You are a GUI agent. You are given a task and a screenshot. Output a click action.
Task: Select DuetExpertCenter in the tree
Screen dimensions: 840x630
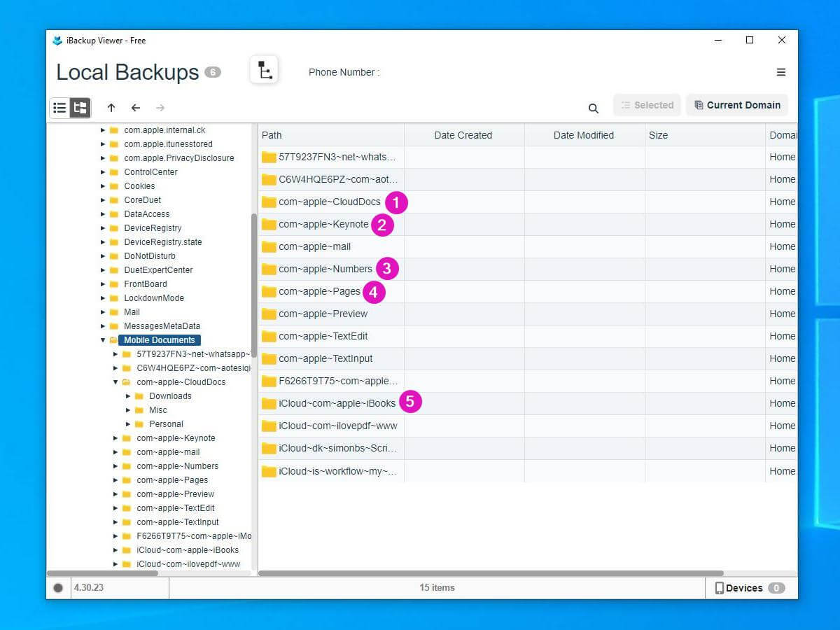tap(158, 270)
